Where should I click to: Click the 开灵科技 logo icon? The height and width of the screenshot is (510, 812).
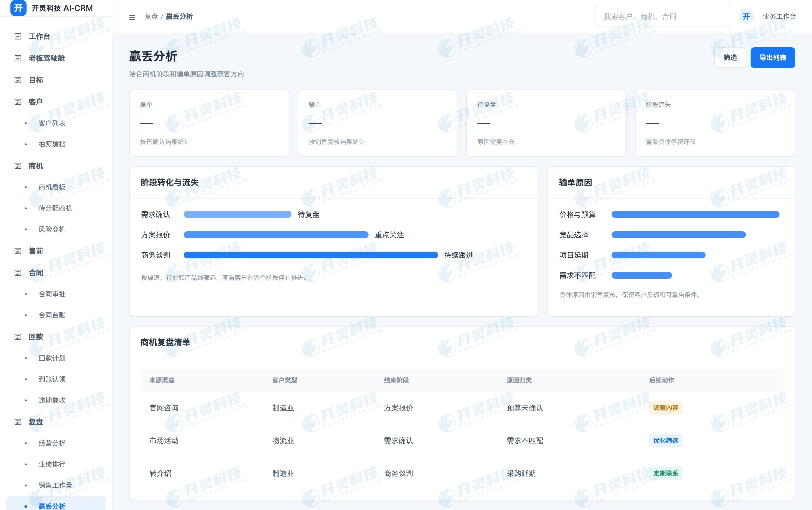(x=18, y=8)
